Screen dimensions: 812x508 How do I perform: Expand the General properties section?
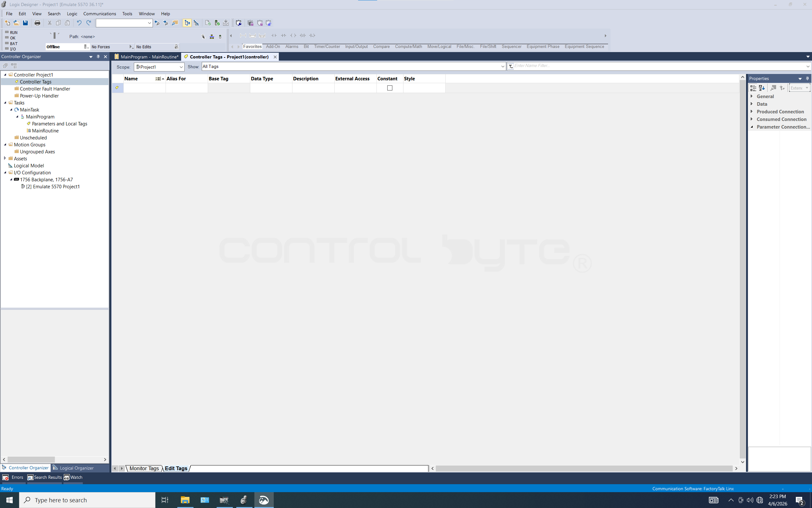pyautogui.click(x=752, y=96)
